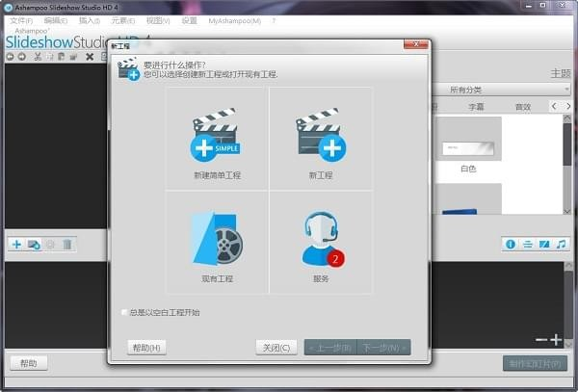This screenshot has height=392, width=578.
Task: Open 现有工程 film reel icon
Action: point(217,239)
